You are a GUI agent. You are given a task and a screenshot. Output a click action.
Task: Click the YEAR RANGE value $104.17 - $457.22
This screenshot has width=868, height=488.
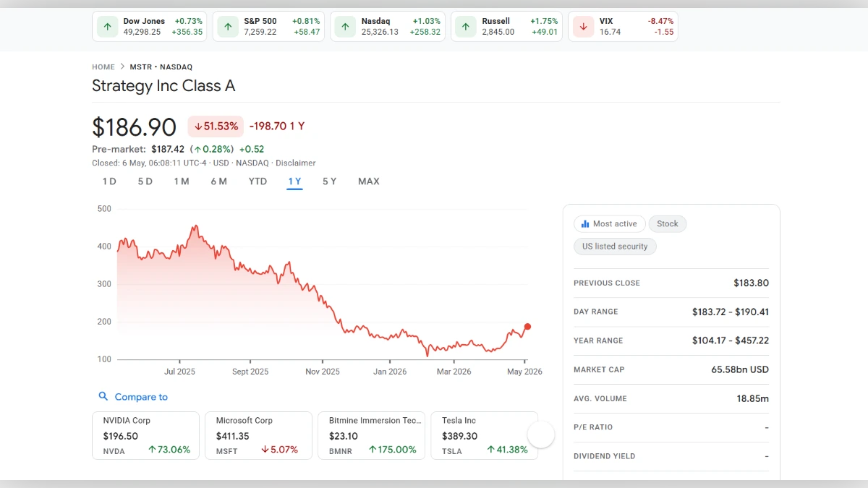[x=731, y=341]
